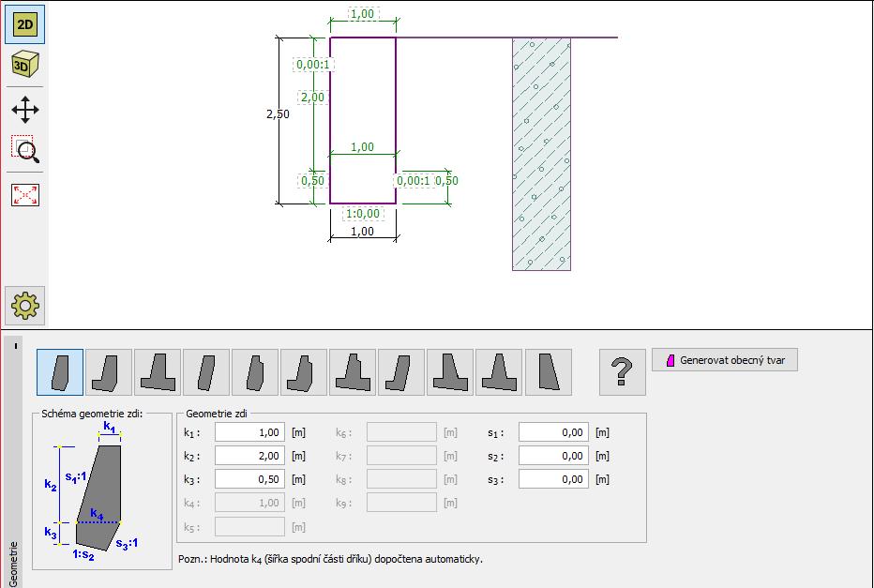Edit the k1 value field
Viewport: 874px width, 588px height.
click(x=249, y=432)
